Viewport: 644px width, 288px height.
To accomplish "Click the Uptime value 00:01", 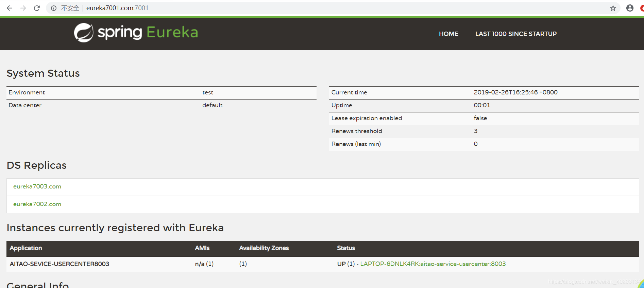I will [x=482, y=105].
